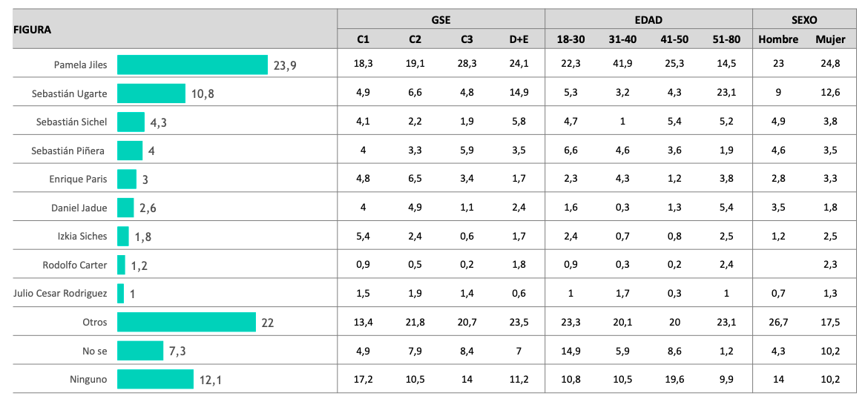
Task: Click the teal bar for Otros
Action: click(x=186, y=322)
